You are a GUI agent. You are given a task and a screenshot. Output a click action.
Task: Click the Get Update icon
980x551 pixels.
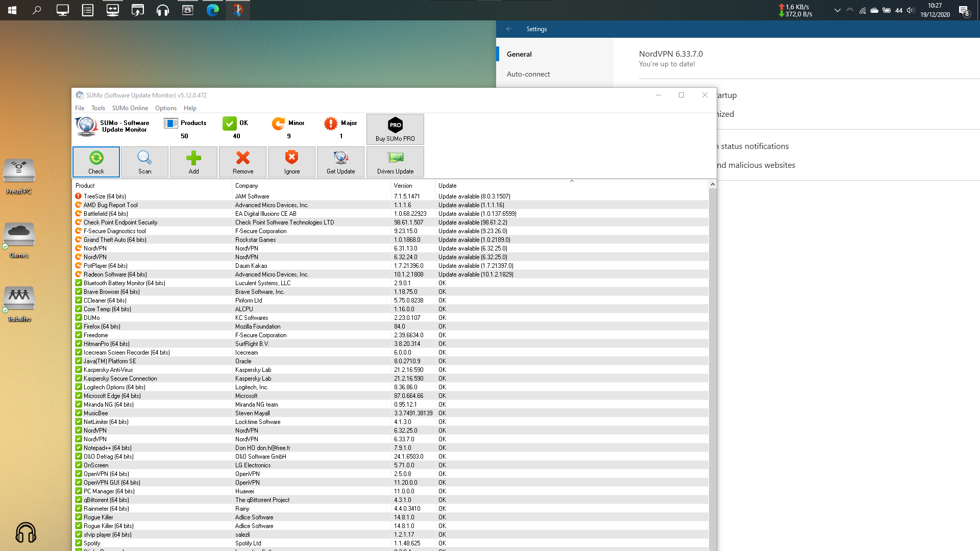pos(340,158)
